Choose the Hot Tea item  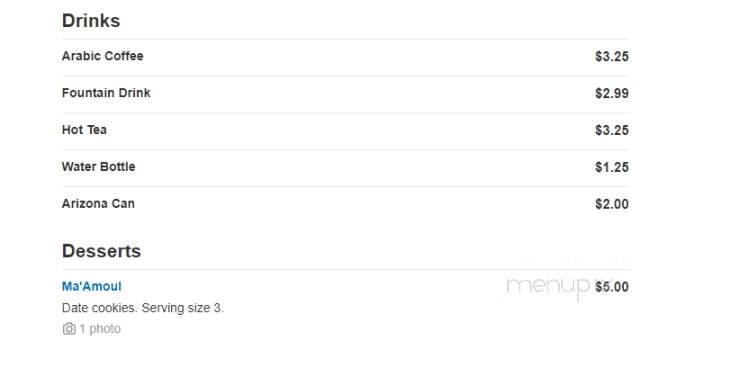(x=84, y=130)
